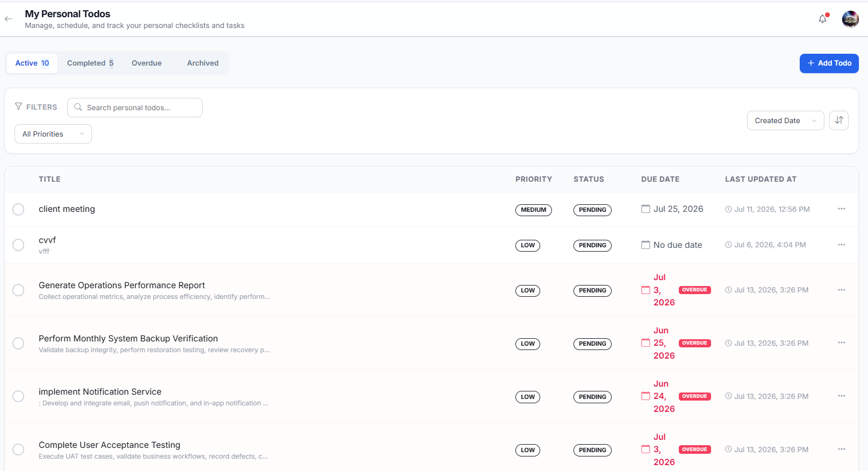
Task: Click the DUE DATE column header
Action: click(x=660, y=179)
